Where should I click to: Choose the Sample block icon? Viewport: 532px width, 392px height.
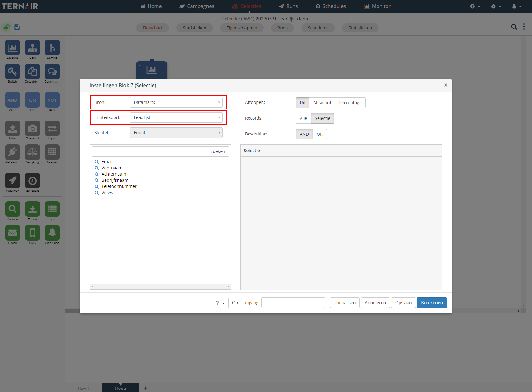[52, 48]
